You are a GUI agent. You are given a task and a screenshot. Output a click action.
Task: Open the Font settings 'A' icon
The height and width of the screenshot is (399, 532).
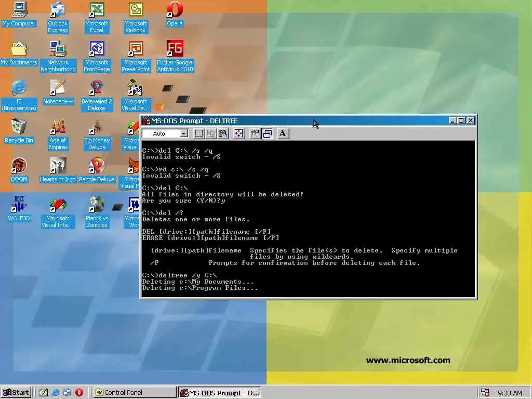pyautogui.click(x=283, y=134)
